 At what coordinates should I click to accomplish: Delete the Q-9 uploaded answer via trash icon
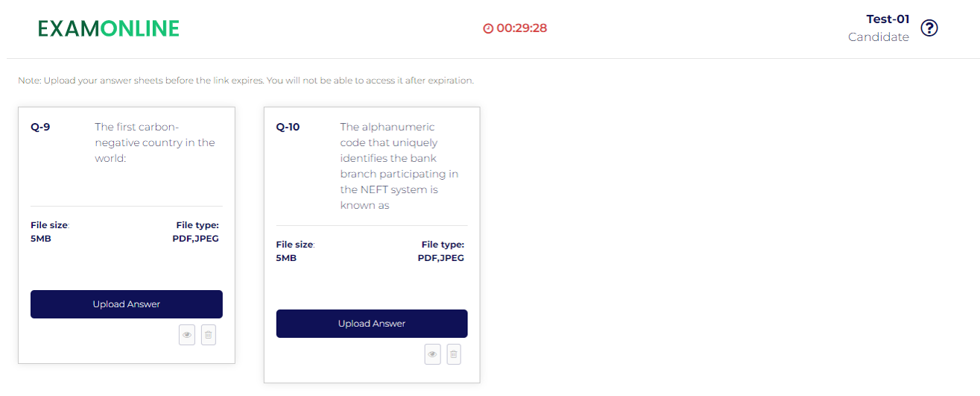[209, 336]
